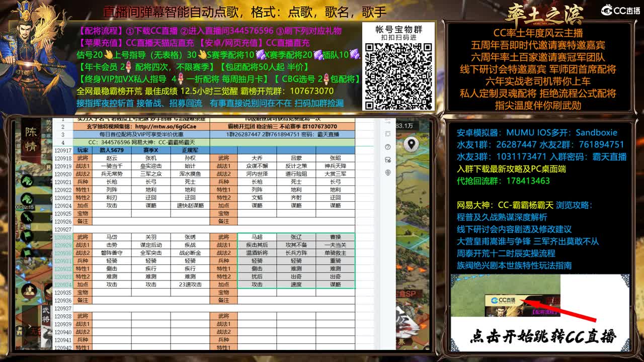Select cell 疾击其后
This screenshot has height=362, width=644.
coord(257,245)
